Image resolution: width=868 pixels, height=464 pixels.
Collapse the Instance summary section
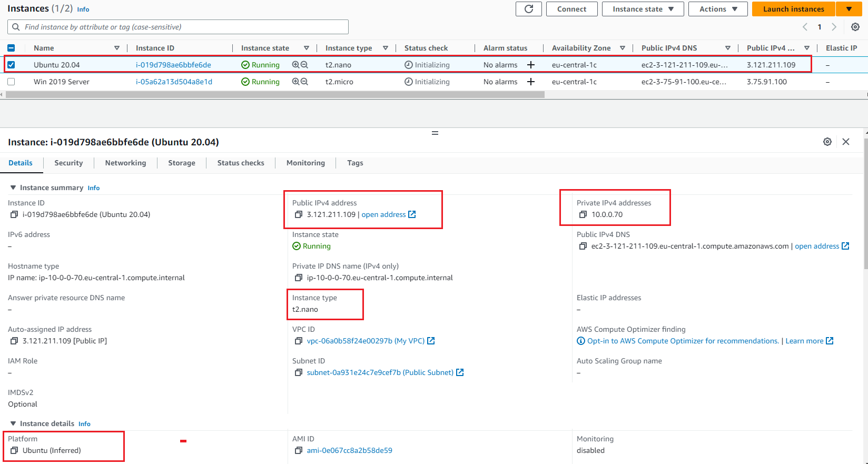(x=13, y=187)
